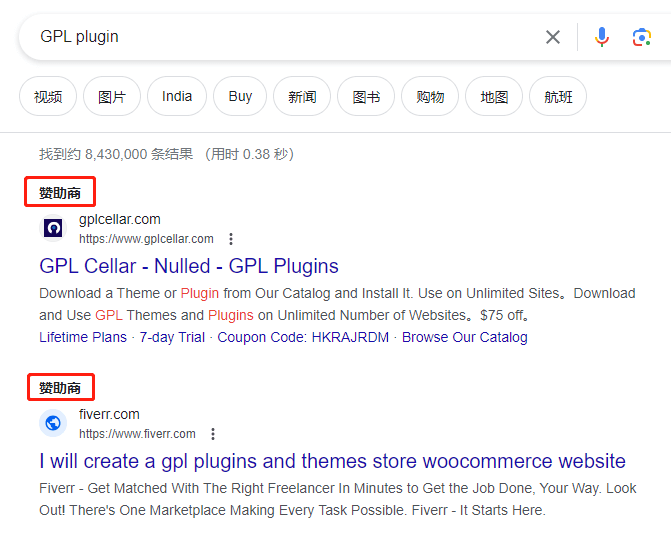Filter results by India chip
This screenshot has height=534, width=671.
click(x=177, y=97)
